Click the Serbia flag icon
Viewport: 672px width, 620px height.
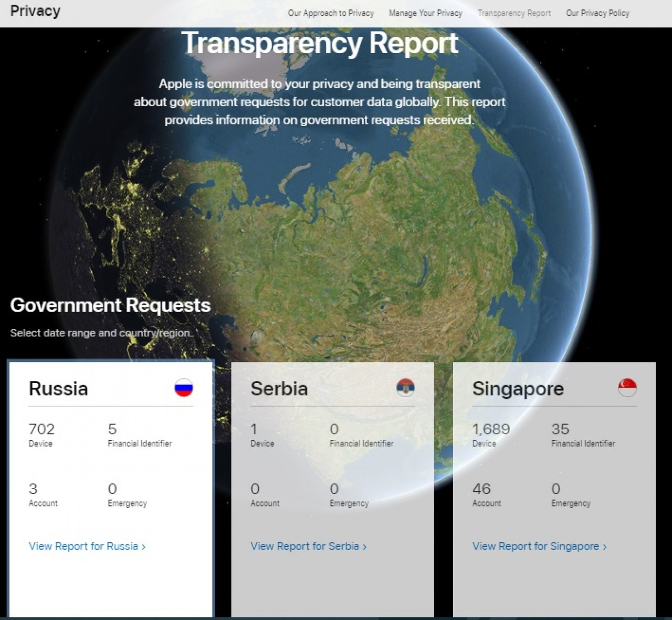point(405,388)
